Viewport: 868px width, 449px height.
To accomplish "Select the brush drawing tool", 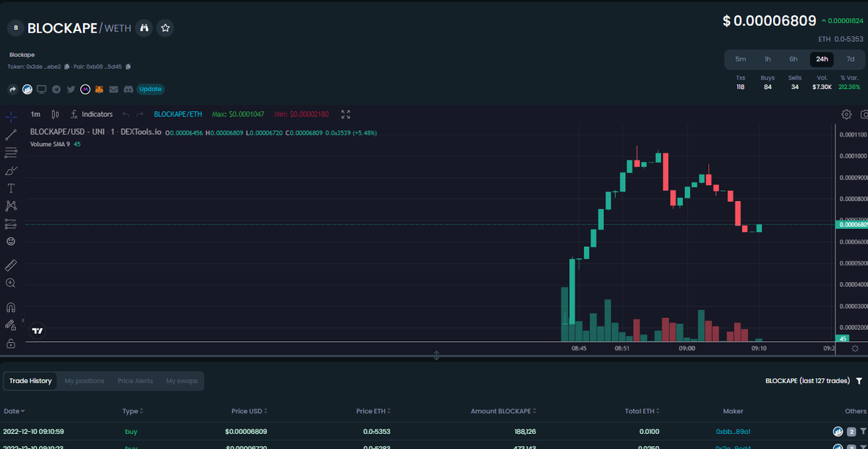I will tap(11, 171).
